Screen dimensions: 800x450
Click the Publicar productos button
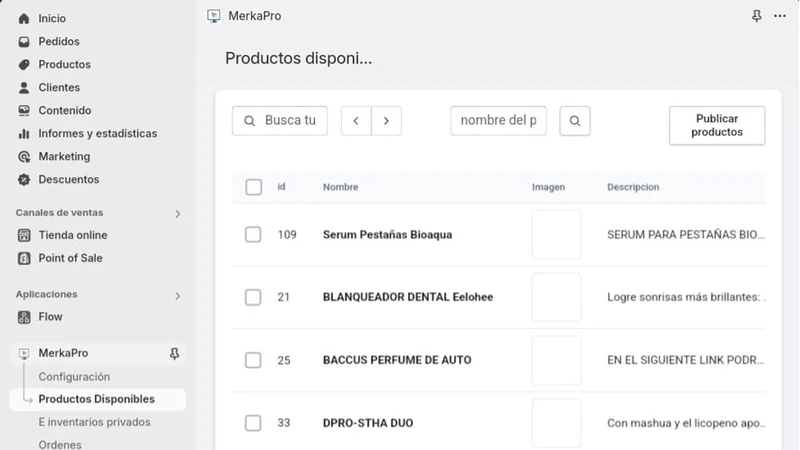coord(717,126)
